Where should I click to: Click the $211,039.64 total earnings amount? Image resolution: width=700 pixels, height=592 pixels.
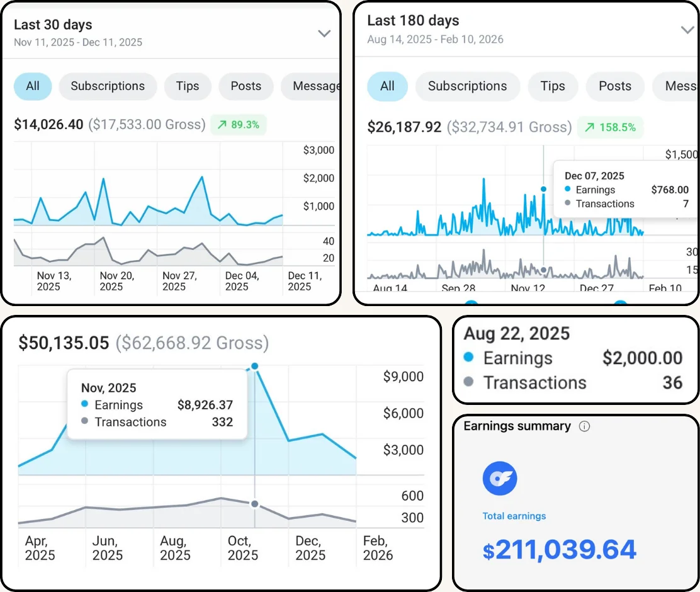tap(559, 550)
